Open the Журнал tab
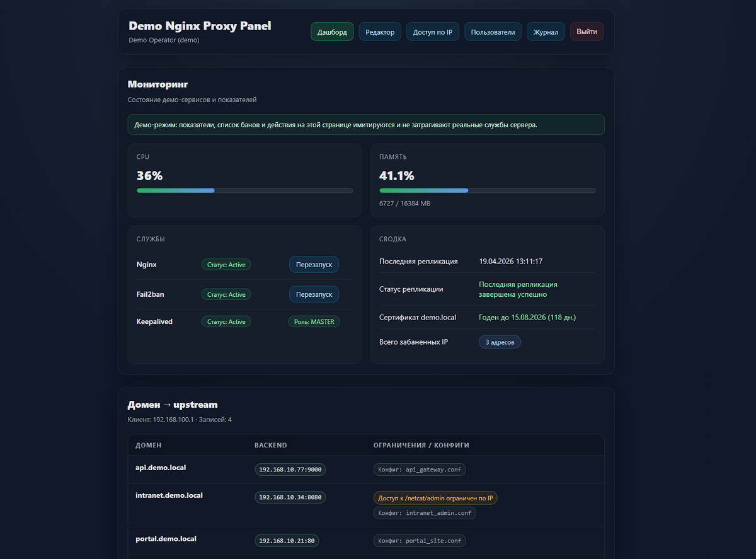This screenshot has width=756, height=559. coord(546,32)
